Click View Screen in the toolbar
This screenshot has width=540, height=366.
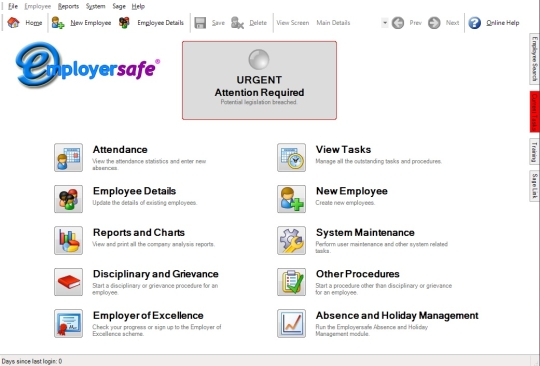293,23
